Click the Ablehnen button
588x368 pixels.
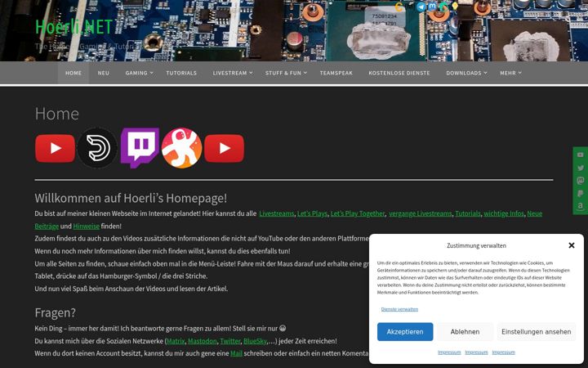tap(465, 332)
